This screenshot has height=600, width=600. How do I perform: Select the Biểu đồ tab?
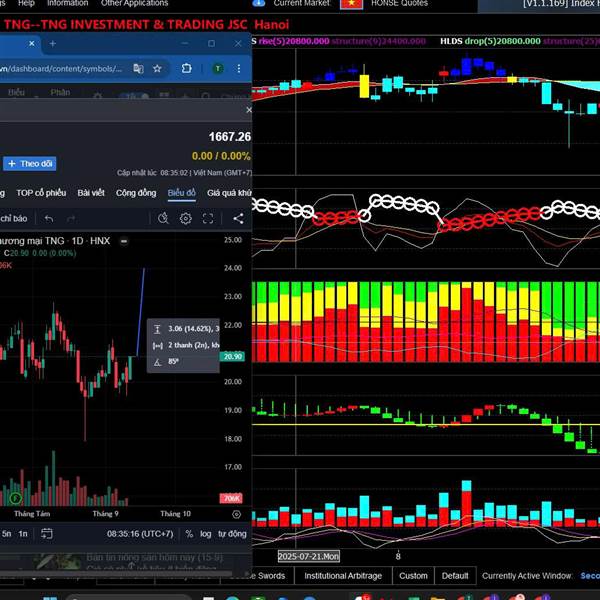click(x=181, y=193)
